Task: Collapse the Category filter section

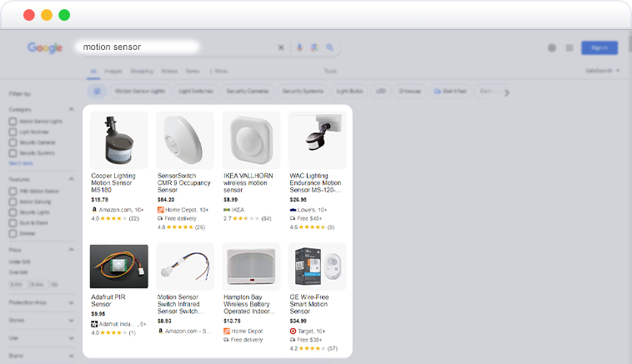Action: [72, 109]
